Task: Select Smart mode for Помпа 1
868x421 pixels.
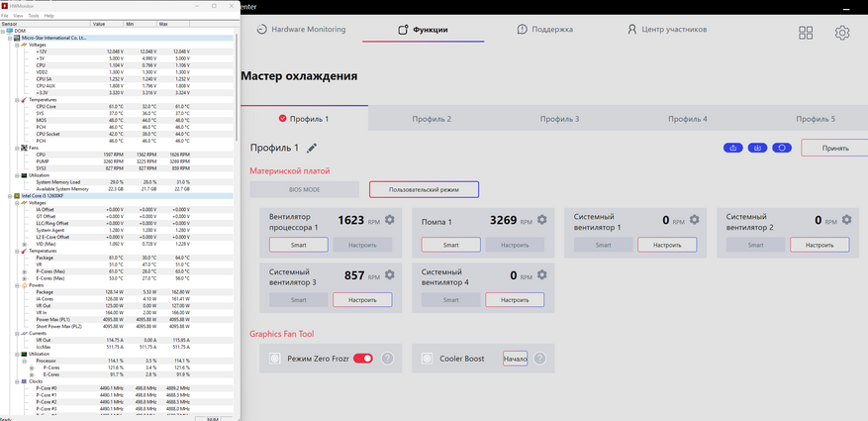Action: click(450, 245)
